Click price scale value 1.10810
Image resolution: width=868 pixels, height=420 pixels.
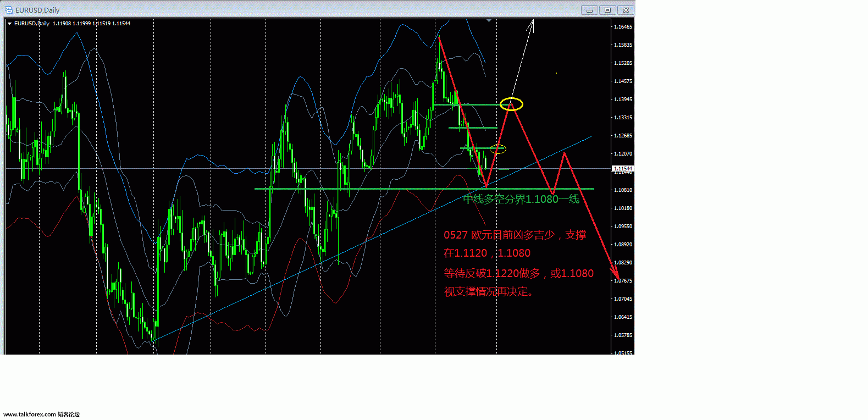tap(623, 190)
